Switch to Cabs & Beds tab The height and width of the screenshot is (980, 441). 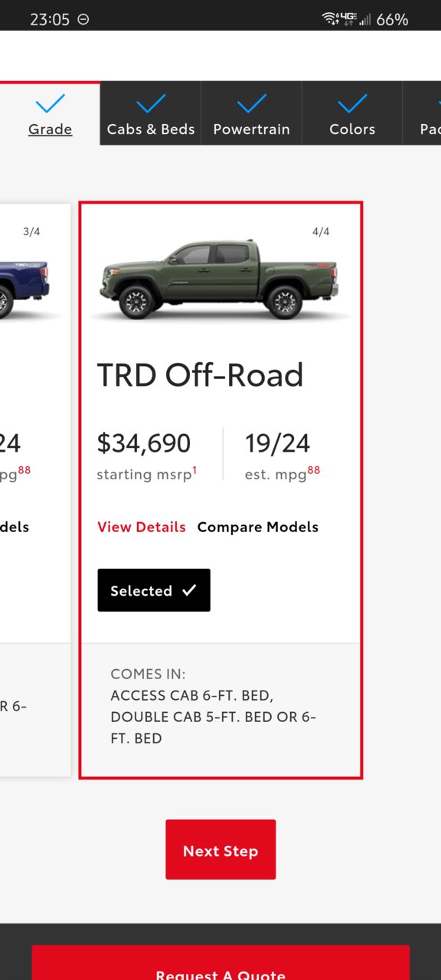pos(151,113)
